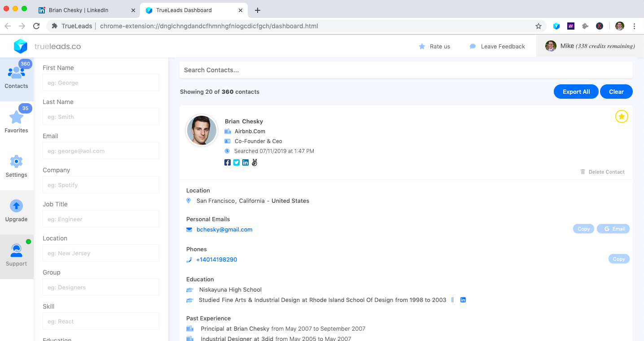Open Brian Chesky's Twitter profile icon

237,162
